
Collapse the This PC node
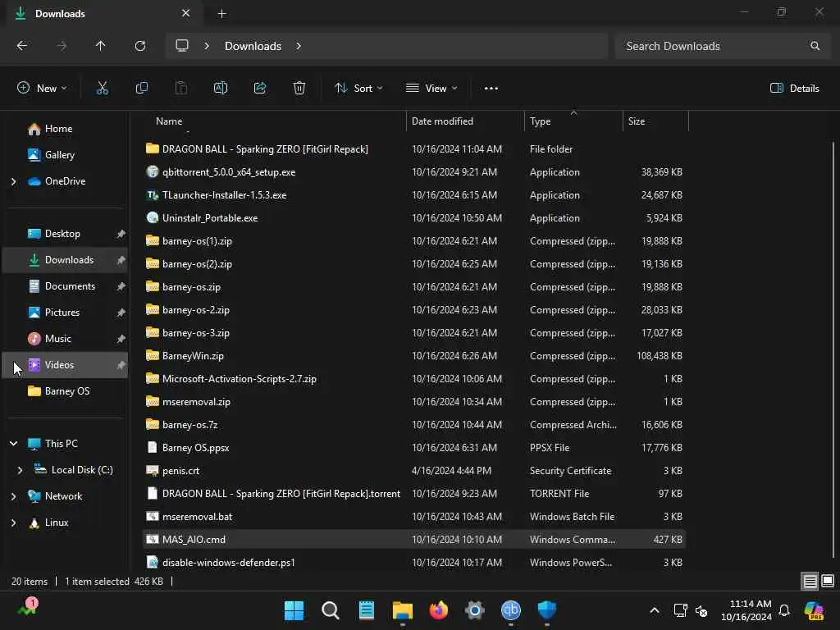(13, 444)
